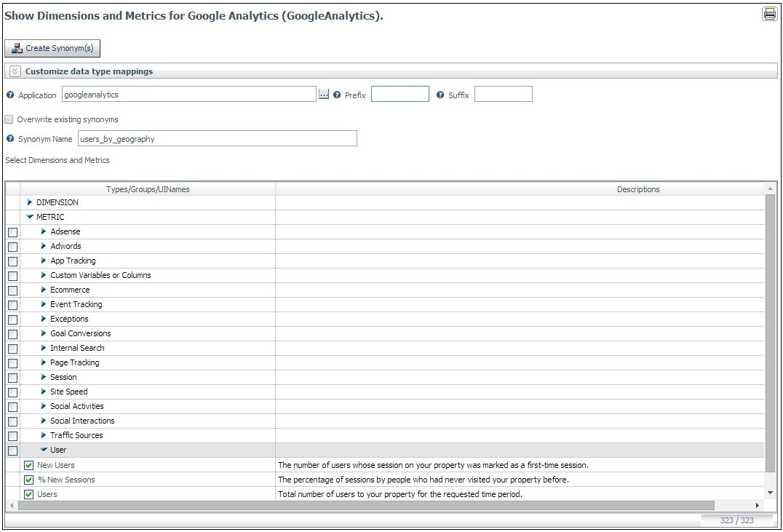
Task: Click the Create Synonym(s) button
Action: coord(52,48)
